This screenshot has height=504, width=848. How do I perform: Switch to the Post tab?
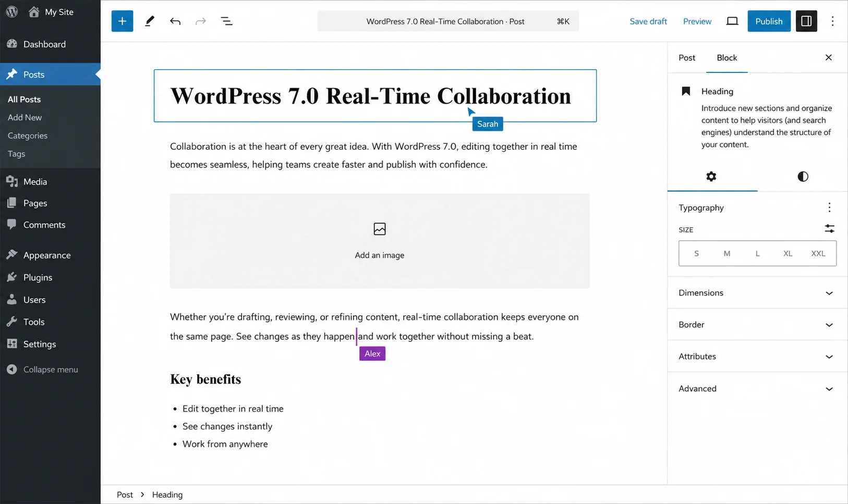(x=687, y=58)
